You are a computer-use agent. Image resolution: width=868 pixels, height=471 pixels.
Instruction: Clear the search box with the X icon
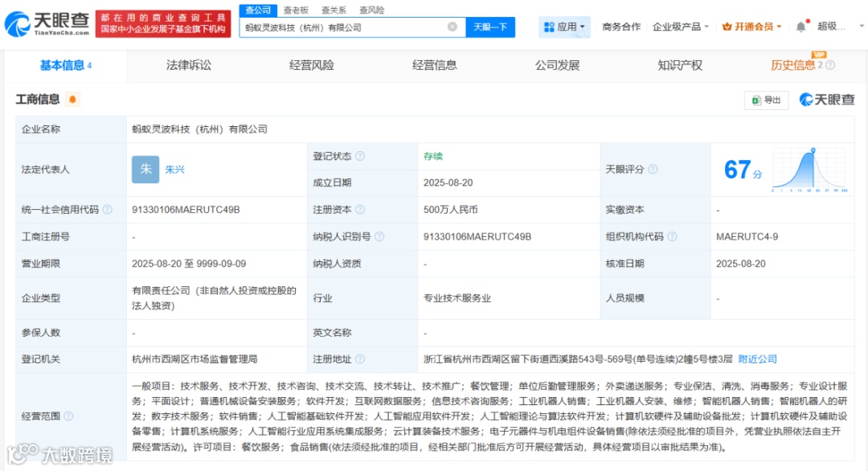452,27
